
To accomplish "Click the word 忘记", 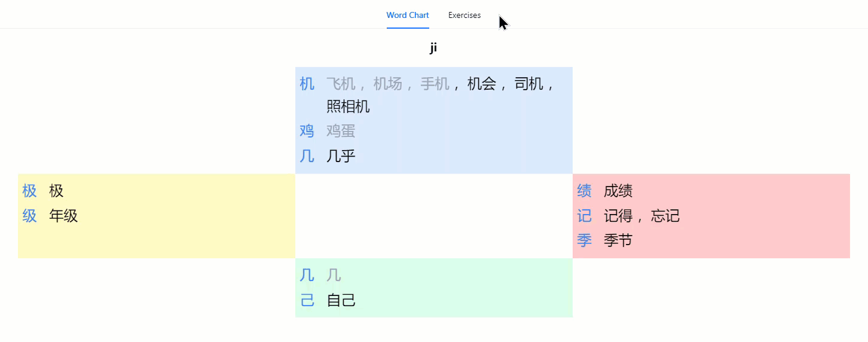I will 665,216.
